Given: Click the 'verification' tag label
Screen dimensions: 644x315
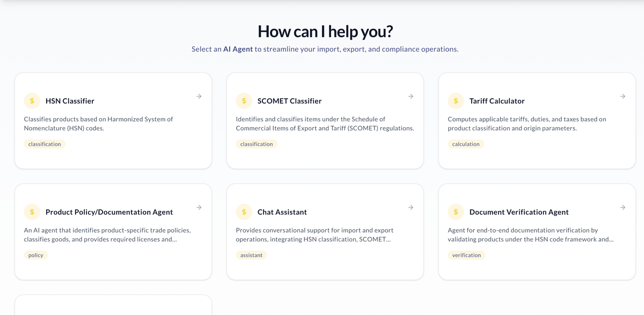Looking at the screenshot, I should [466, 255].
